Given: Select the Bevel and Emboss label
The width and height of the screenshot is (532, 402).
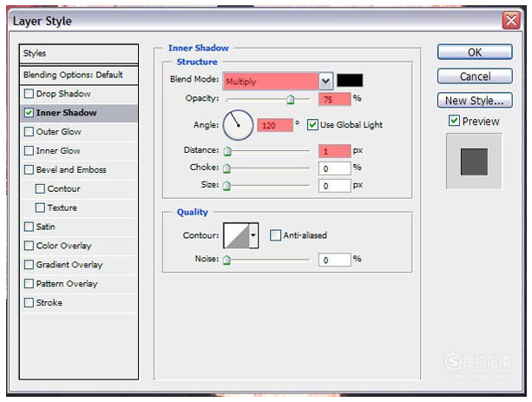Looking at the screenshot, I should (71, 169).
